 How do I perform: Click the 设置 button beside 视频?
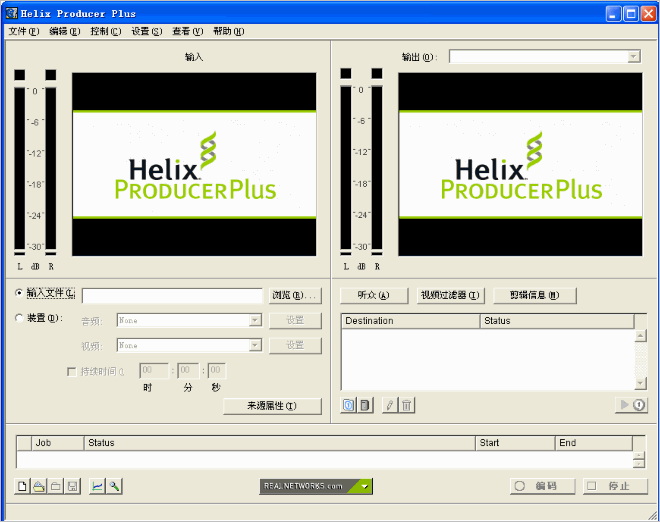coord(295,346)
